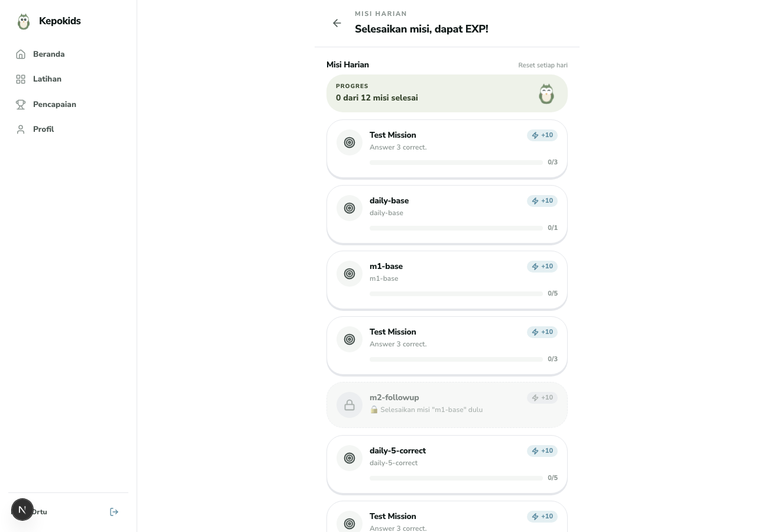The width and height of the screenshot is (757, 532).
Task: Click the logout icon beside Ortu
Action: 114,512
